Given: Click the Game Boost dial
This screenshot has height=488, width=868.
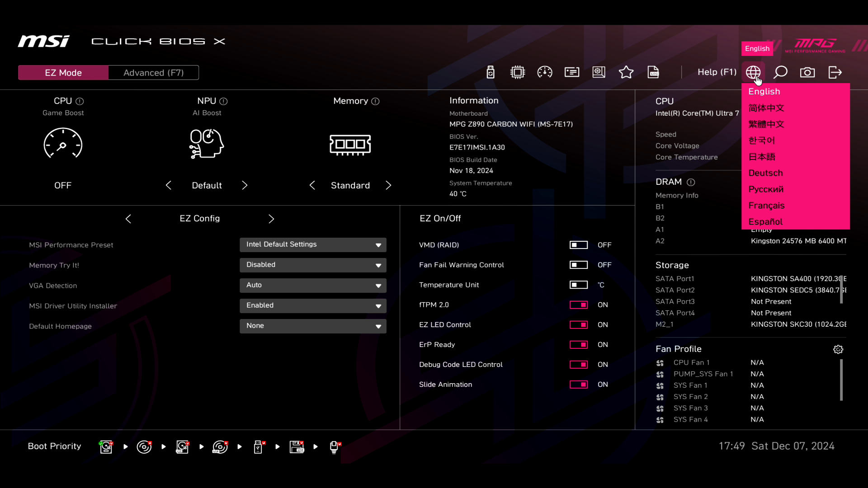Looking at the screenshot, I should click(x=63, y=144).
